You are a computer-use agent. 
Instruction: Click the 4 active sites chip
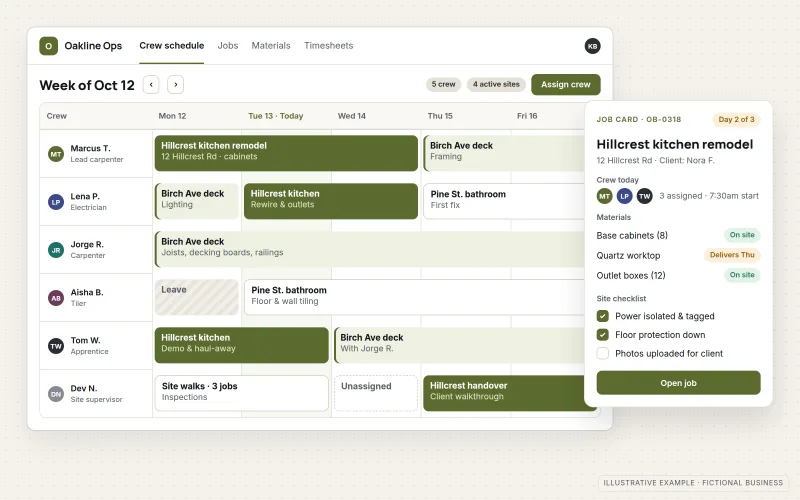coord(496,84)
